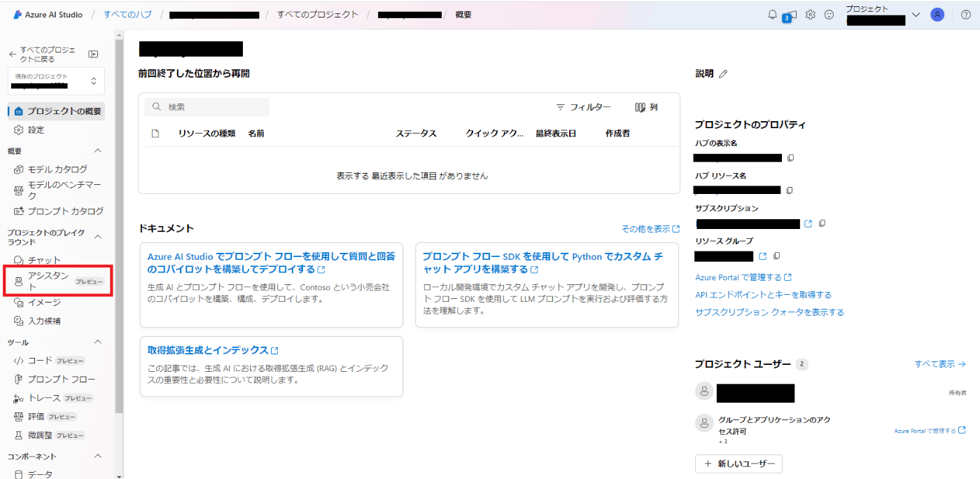Click the sidebar vertical scrollbar

(119, 225)
